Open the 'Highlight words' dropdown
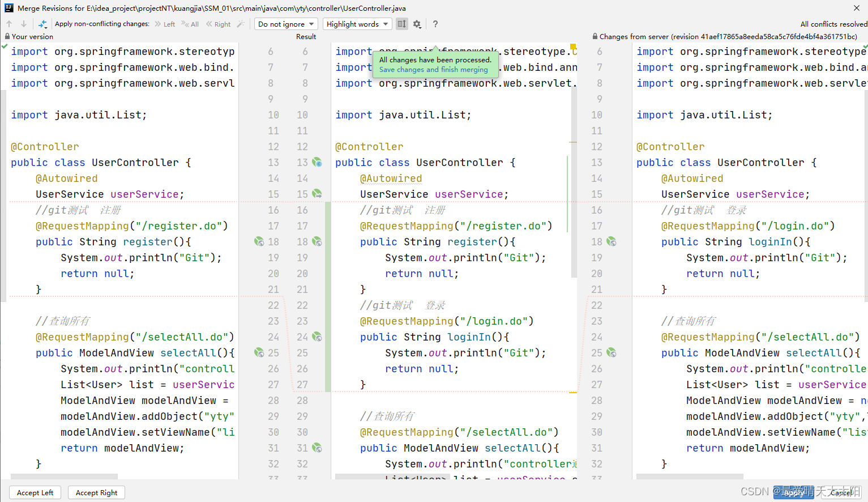The width and height of the screenshot is (868, 502). point(357,24)
